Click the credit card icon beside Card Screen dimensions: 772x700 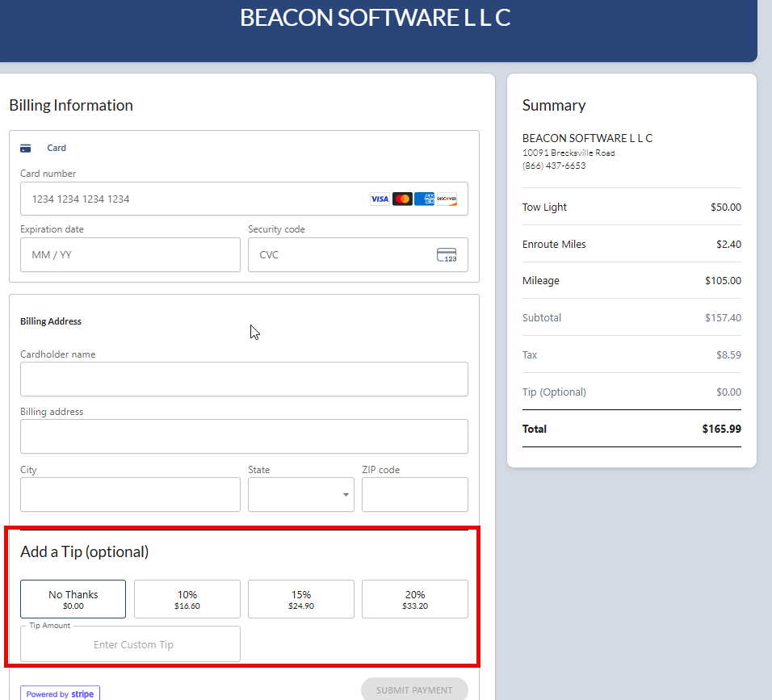tap(26, 149)
